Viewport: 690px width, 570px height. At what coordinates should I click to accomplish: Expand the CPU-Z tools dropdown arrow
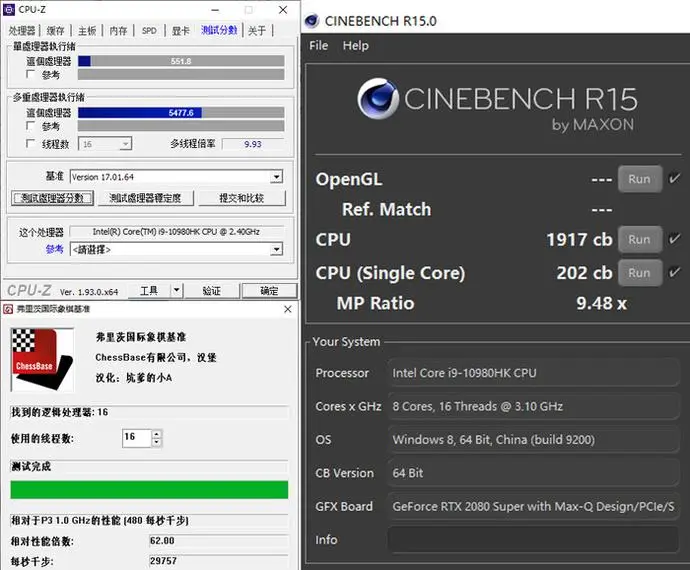click(x=176, y=290)
